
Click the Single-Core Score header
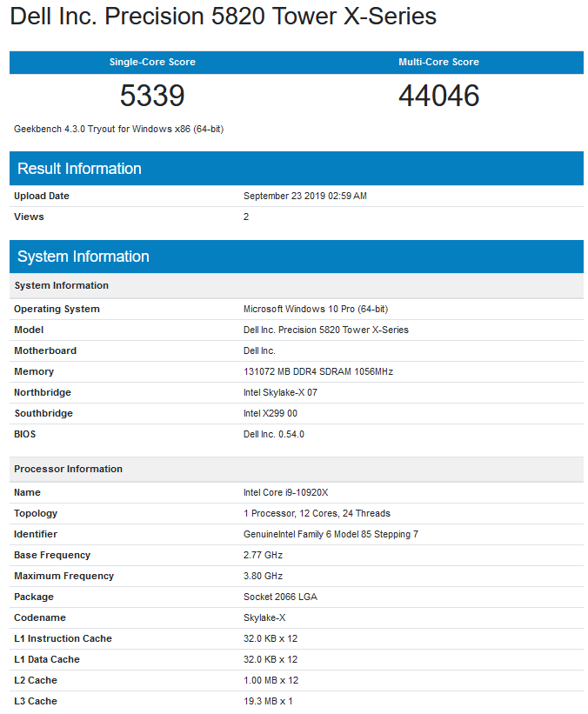tap(152, 62)
